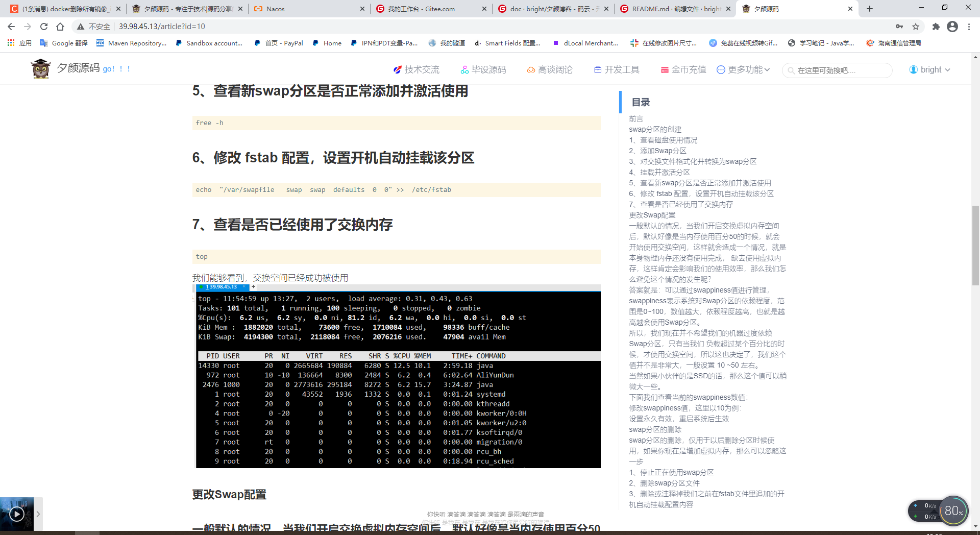
Task: Click the browser forward arrow
Action: pos(28,27)
